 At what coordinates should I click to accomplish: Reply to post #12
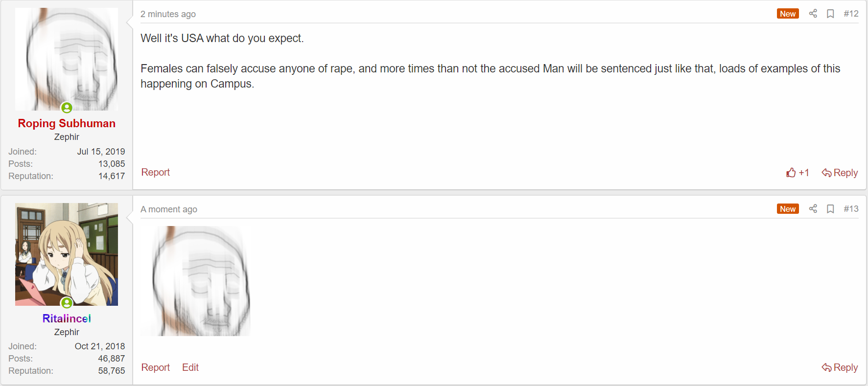click(840, 173)
